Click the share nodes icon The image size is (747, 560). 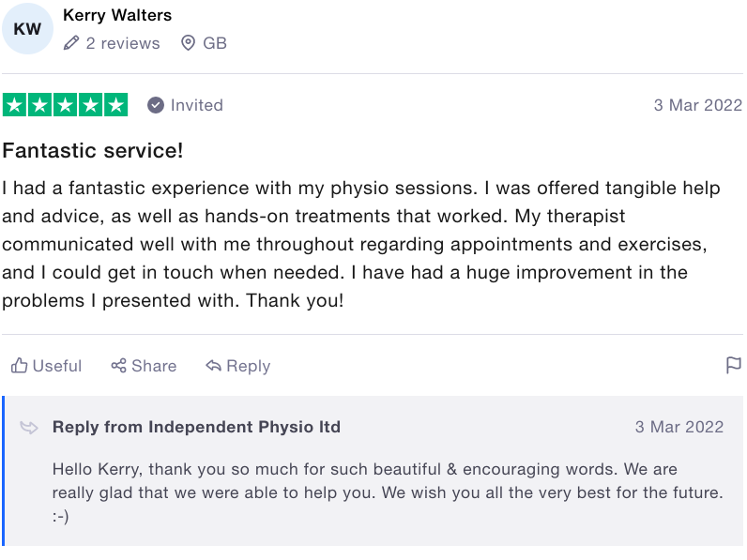click(118, 366)
